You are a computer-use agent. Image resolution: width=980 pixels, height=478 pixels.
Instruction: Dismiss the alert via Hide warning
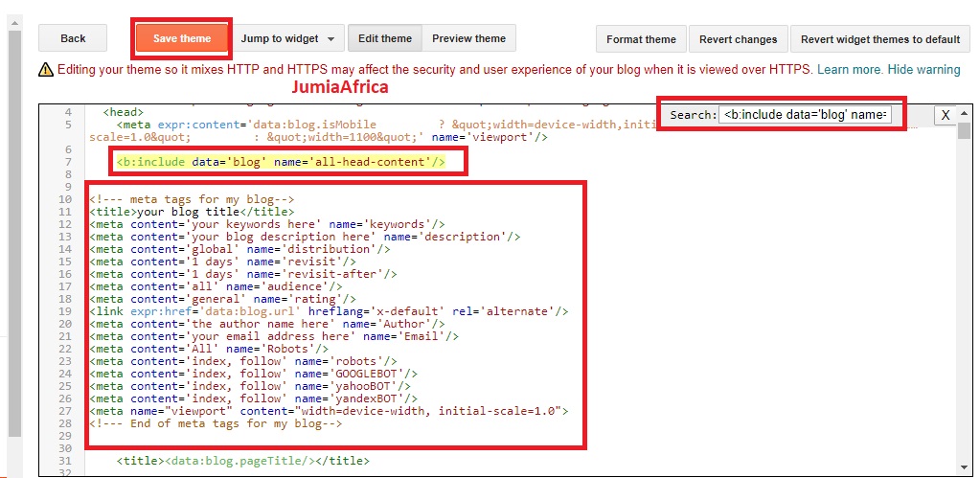[923, 69]
